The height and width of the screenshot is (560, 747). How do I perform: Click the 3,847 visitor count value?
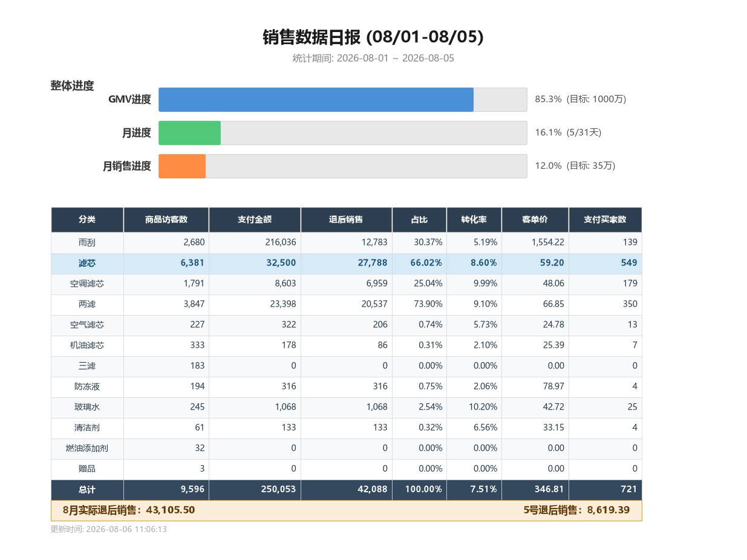click(x=194, y=304)
